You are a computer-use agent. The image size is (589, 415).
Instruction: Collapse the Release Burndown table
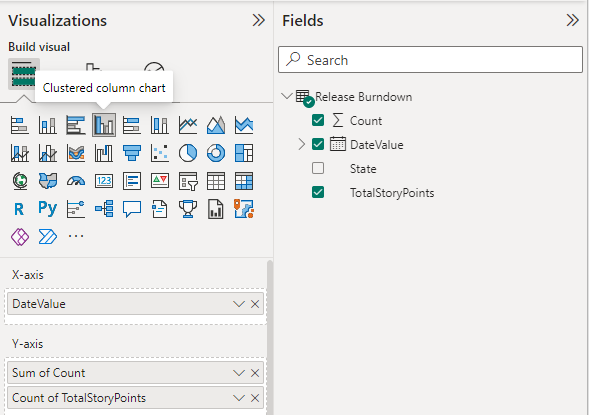coord(287,96)
